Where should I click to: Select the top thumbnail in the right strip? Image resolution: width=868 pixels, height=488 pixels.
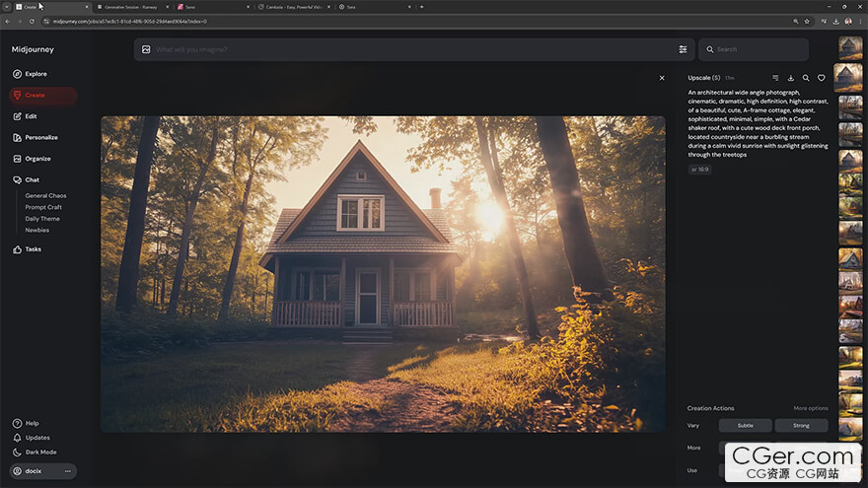coord(849,47)
